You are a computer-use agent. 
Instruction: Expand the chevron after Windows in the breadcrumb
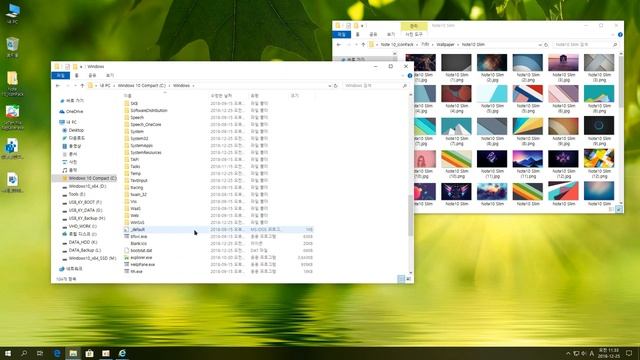(193, 86)
